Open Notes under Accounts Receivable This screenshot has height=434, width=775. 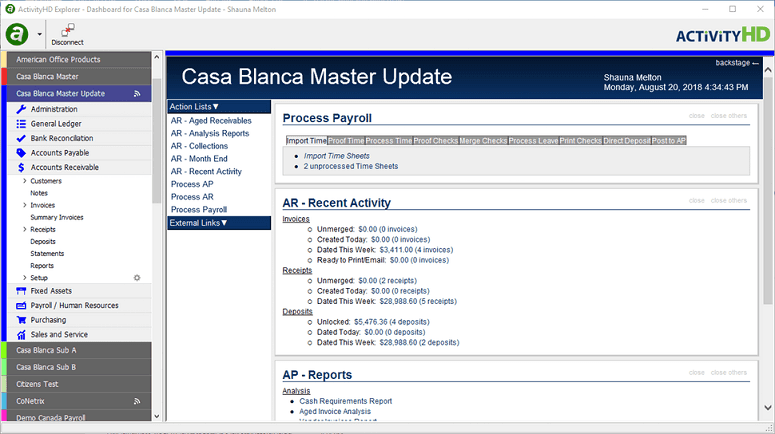pyautogui.click(x=39, y=193)
